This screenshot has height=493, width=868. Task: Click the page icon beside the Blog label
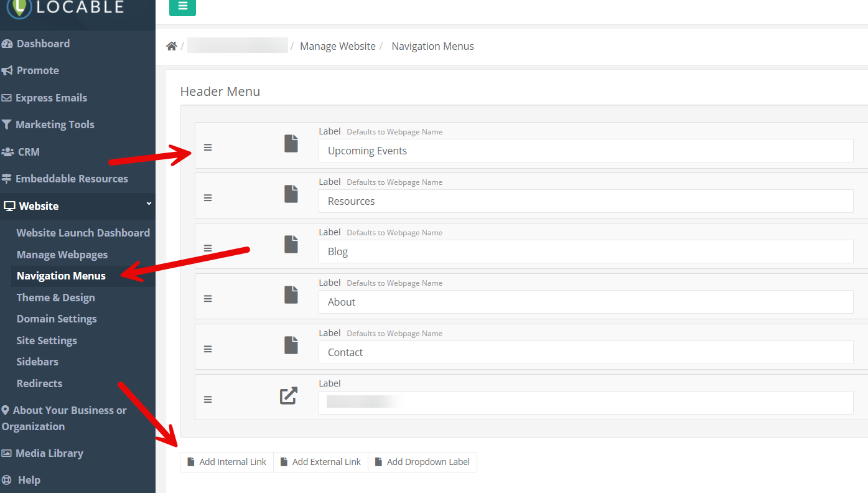(x=291, y=245)
